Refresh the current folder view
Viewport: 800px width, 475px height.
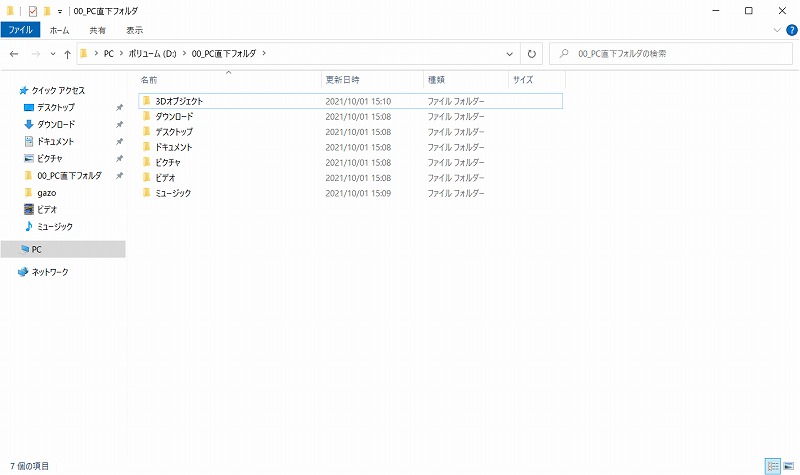pos(532,54)
